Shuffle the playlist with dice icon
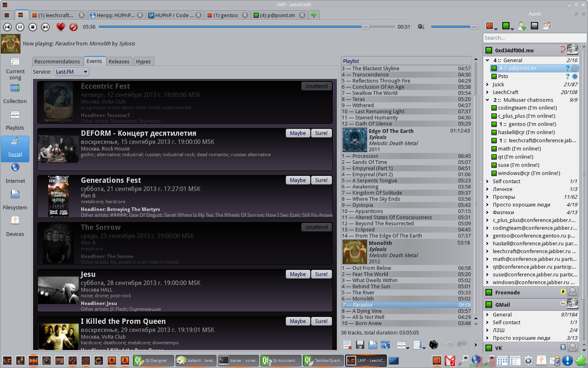 pos(434,345)
